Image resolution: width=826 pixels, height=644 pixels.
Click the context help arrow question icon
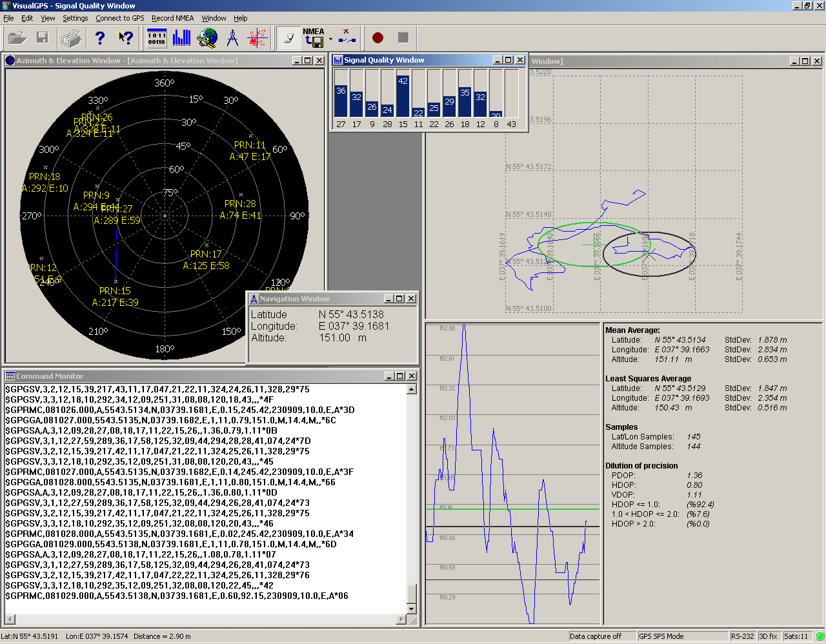click(126, 38)
